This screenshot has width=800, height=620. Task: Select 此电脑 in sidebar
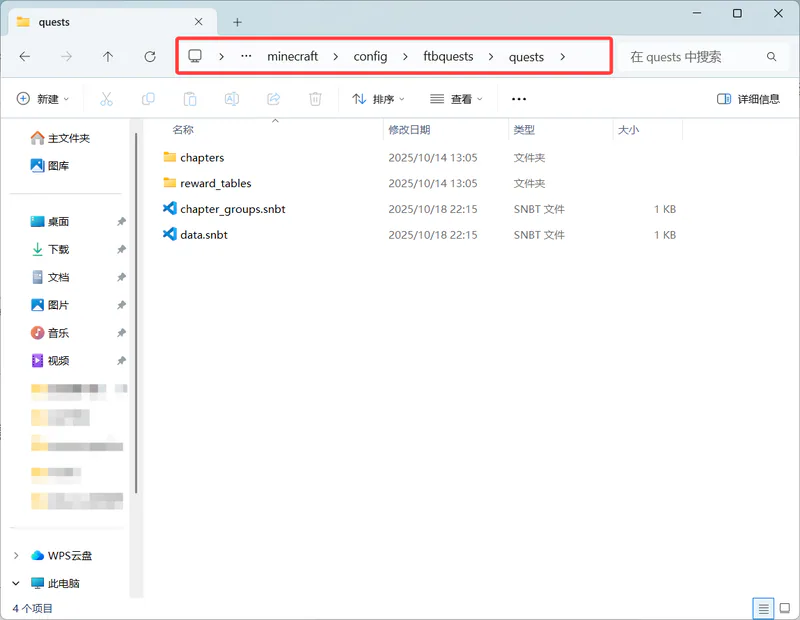point(55,583)
